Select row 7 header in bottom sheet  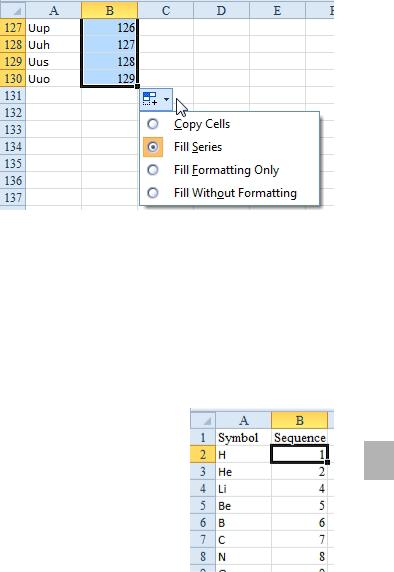[203, 539]
